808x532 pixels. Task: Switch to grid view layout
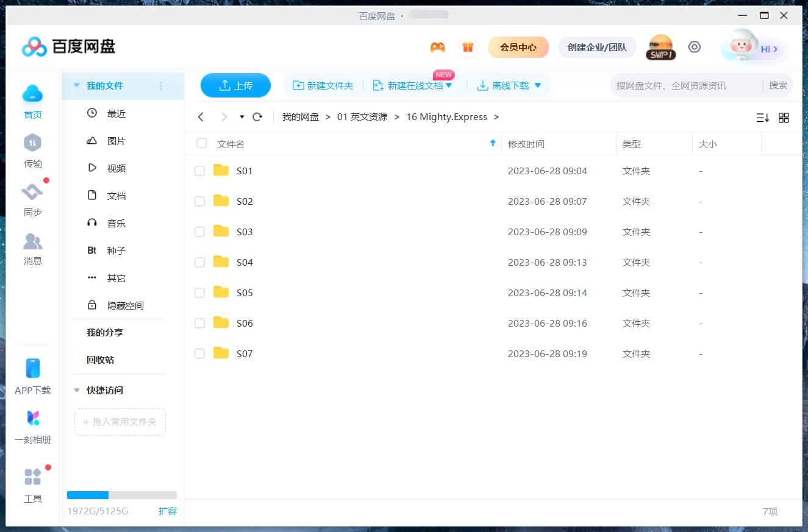tap(784, 117)
